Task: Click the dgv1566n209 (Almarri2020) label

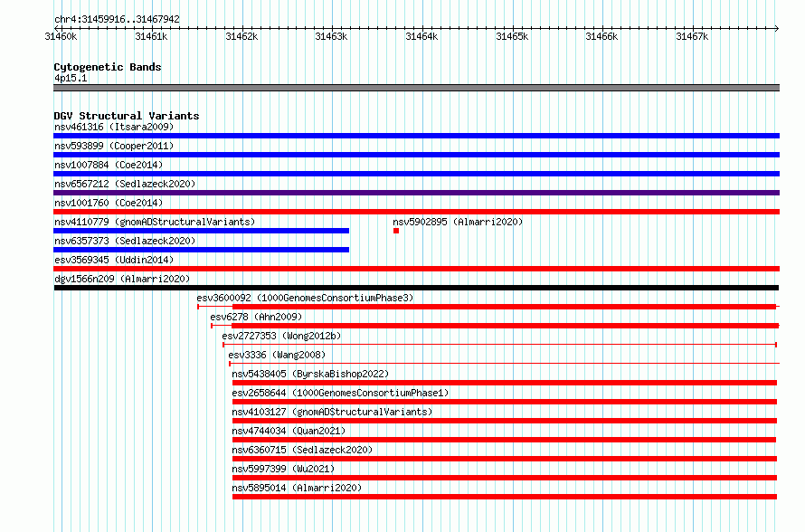Action: coord(122,279)
